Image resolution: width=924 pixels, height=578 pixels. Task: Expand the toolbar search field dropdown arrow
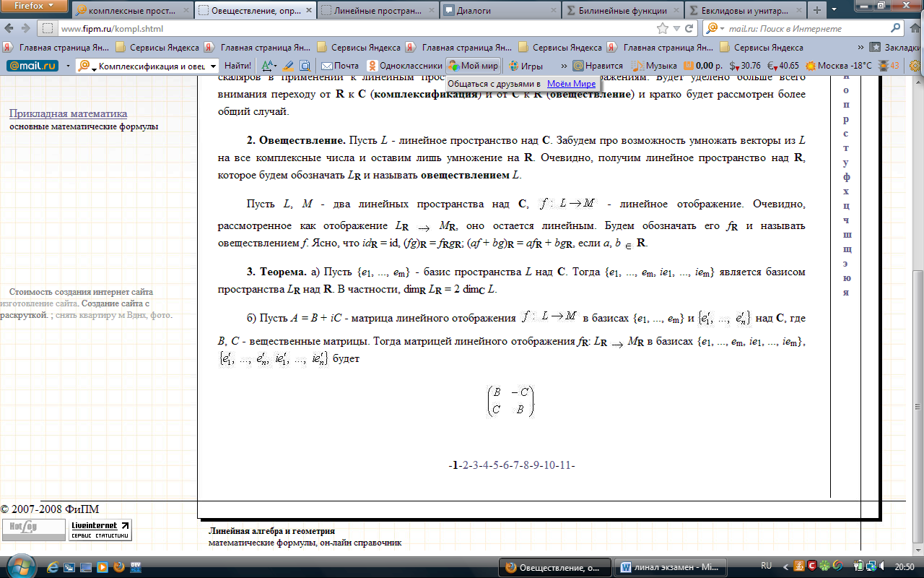point(212,66)
